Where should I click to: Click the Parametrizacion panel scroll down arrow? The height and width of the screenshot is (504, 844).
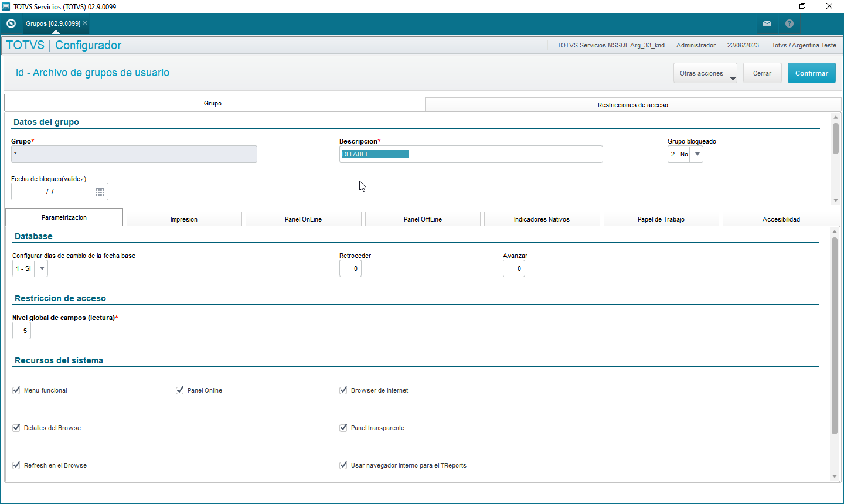pyautogui.click(x=835, y=476)
